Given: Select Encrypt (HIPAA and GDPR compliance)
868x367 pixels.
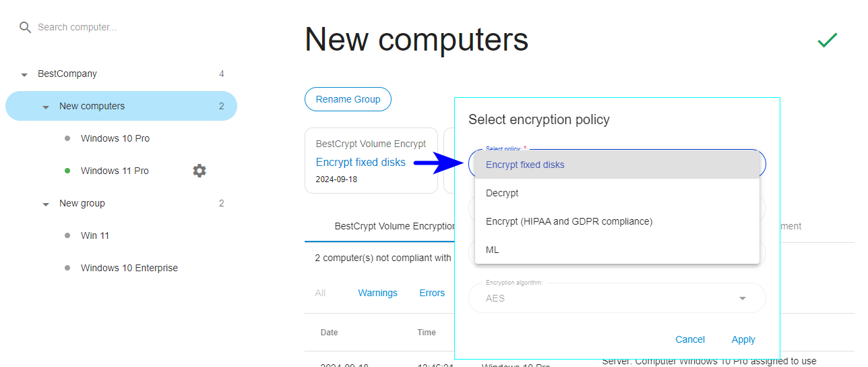Looking at the screenshot, I should 617,221.
